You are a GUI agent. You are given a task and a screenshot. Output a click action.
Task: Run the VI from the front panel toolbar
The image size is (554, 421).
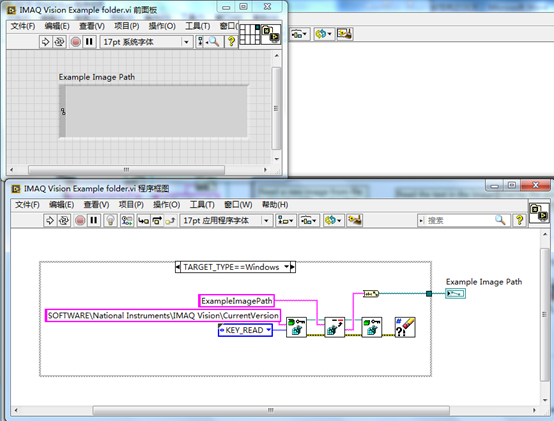point(45,42)
